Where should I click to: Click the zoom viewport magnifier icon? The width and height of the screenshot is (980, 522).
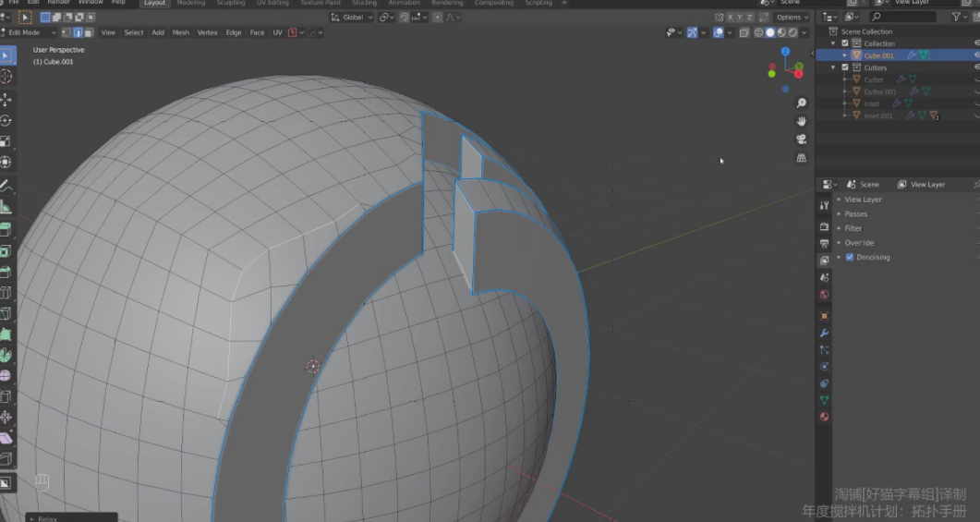(x=801, y=103)
